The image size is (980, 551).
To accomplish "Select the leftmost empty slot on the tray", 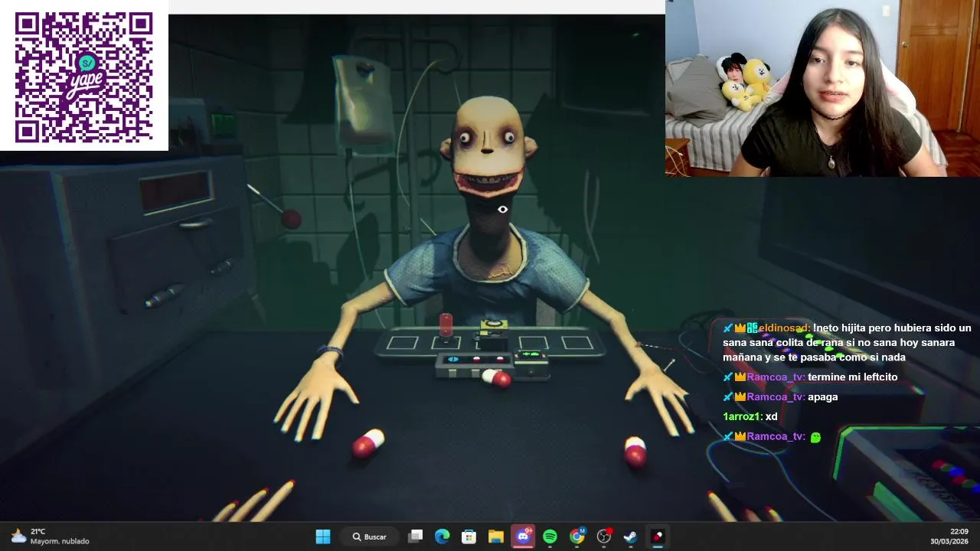I will [x=402, y=343].
